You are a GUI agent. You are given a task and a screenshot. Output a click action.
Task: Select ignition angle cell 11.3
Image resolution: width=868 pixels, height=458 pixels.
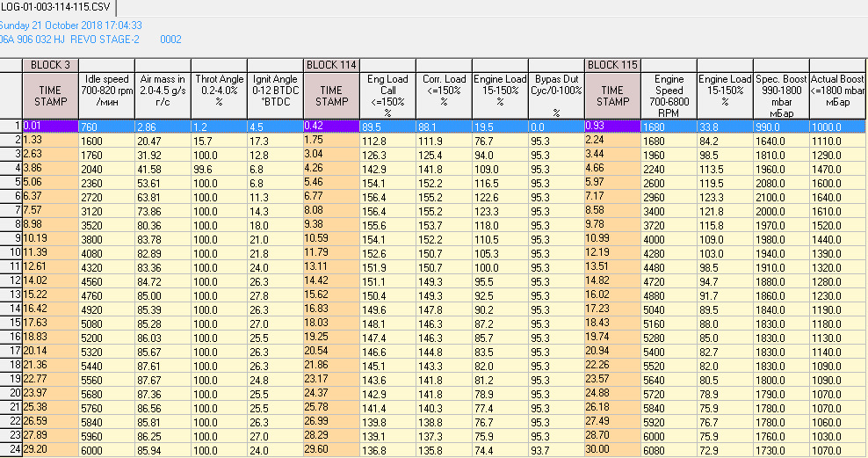point(275,197)
